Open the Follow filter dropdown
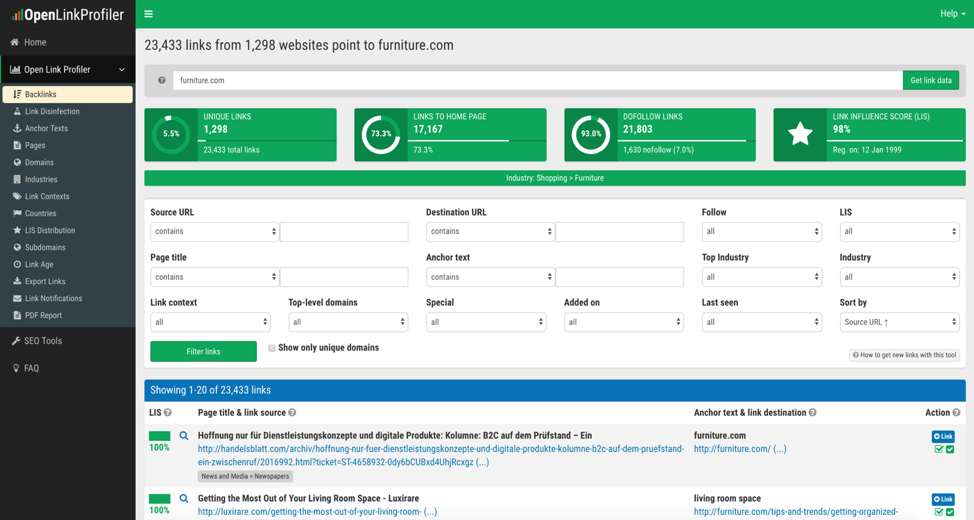Image resolution: width=974 pixels, height=520 pixels. coord(762,231)
